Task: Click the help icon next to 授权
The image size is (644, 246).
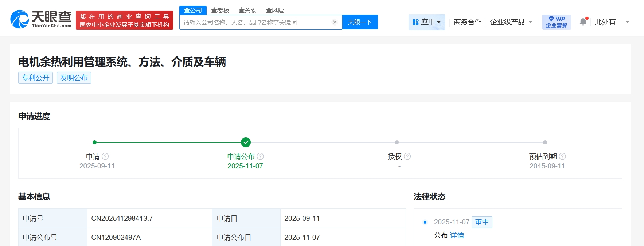Action: [x=407, y=156]
